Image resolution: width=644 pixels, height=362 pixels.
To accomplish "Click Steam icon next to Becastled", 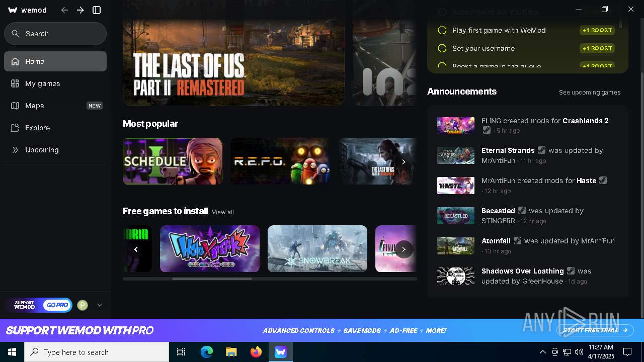I will [522, 211].
